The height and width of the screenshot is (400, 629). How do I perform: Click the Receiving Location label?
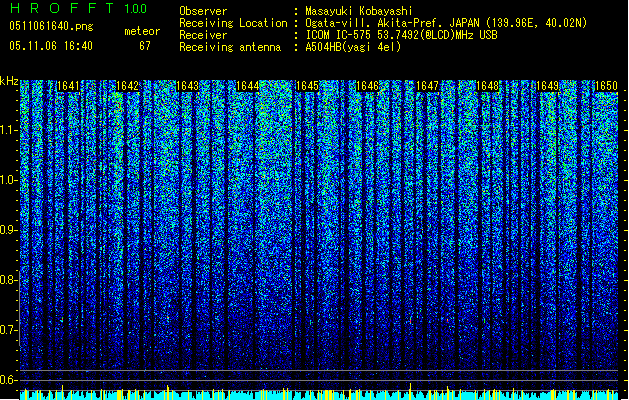pyautogui.click(x=233, y=23)
